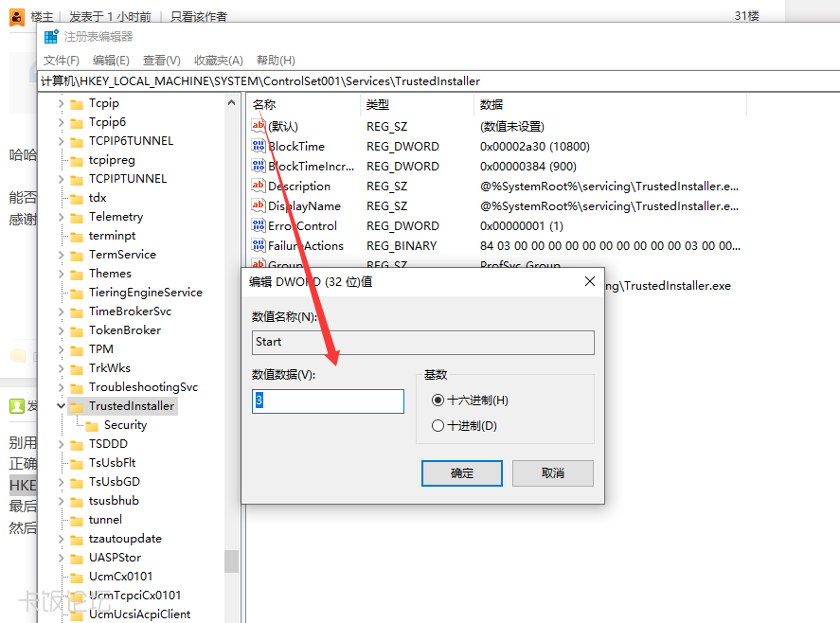Click the tree pane scroll up arrow
Viewport: 840px width, 623px height.
(231, 102)
